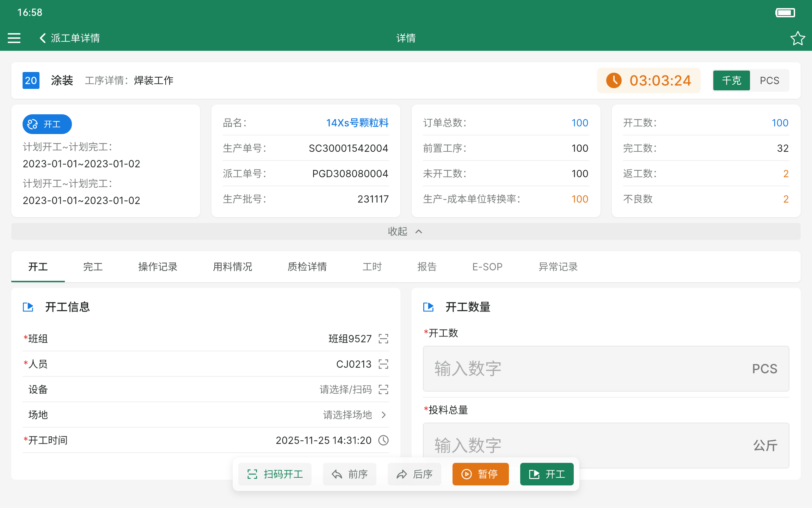The image size is (812, 508).
Task: Go back to 派工单详情
Action: (x=70, y=38)
